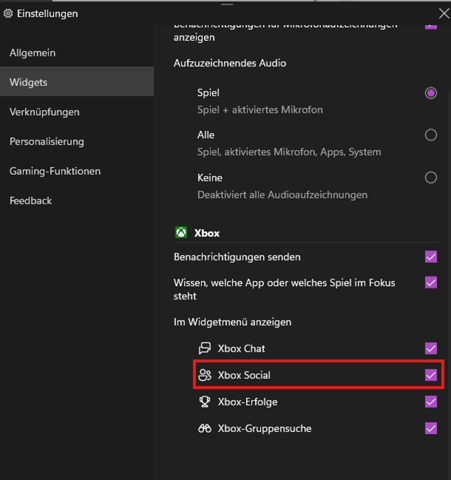Click the Xbox Social label text

click(244, 375)
